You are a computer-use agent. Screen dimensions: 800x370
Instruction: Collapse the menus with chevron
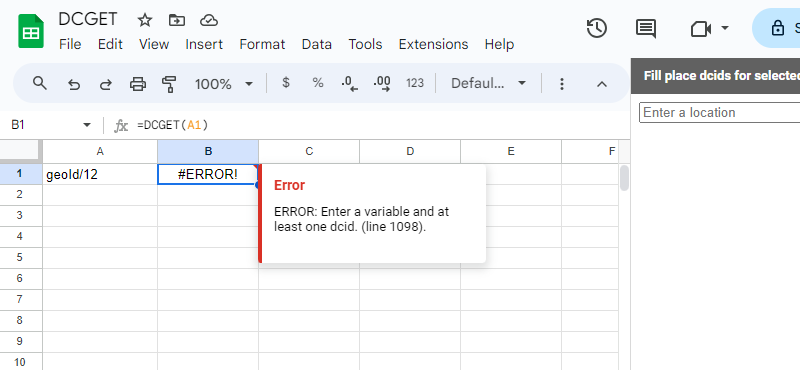(x=602, y=84)
